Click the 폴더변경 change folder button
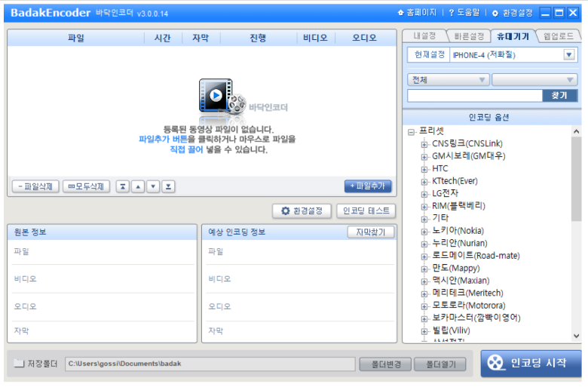The image size is (588, 387). pos(385,364)
